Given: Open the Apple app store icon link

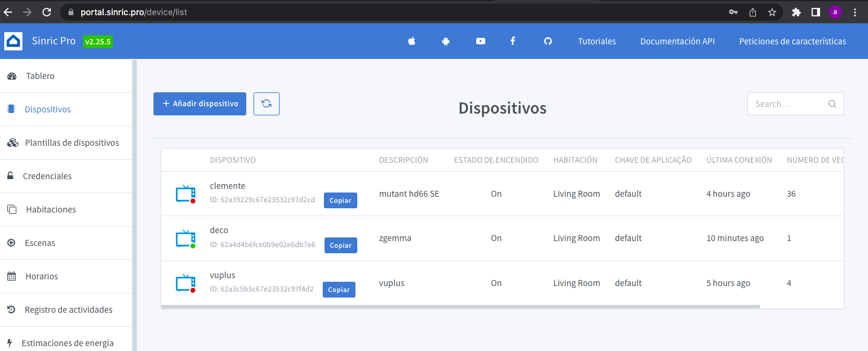Looking at the screenshot, I should coord(412,41).
